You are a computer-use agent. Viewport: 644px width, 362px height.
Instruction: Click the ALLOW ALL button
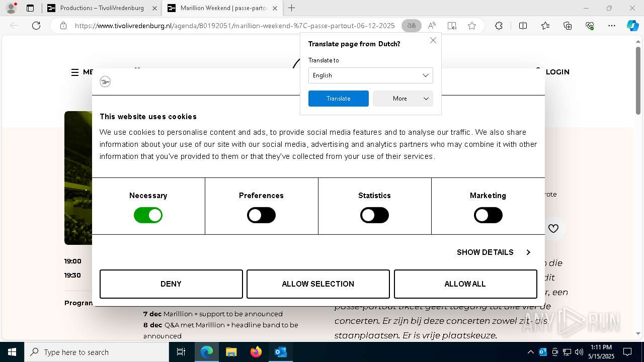pyautogui.click(x=465, y=284)
